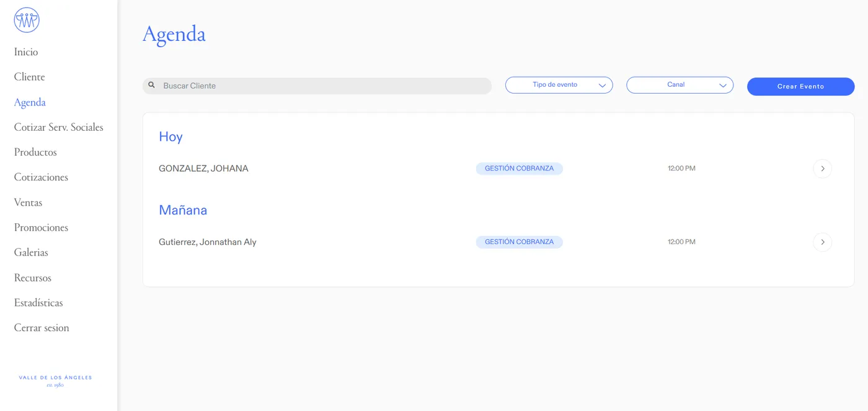868x411 pixels.
Task: Click the magnifier icon in search bar
Action: (152, 85)
